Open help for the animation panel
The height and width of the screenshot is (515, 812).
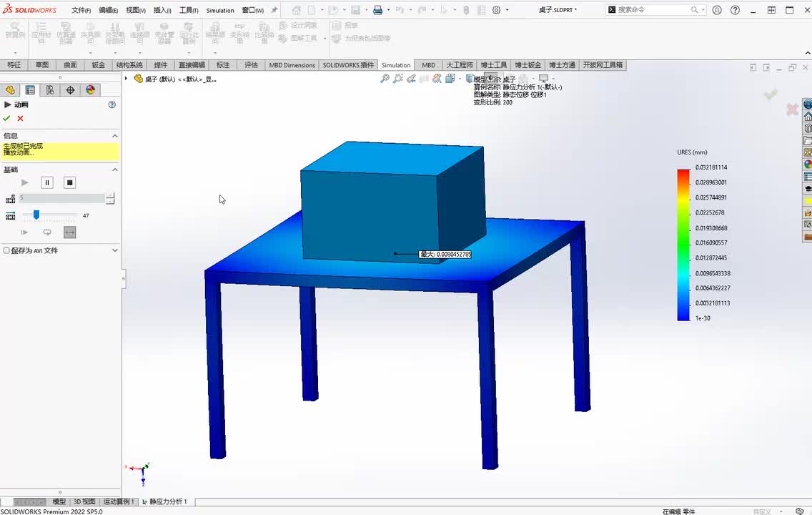point(112,104)
